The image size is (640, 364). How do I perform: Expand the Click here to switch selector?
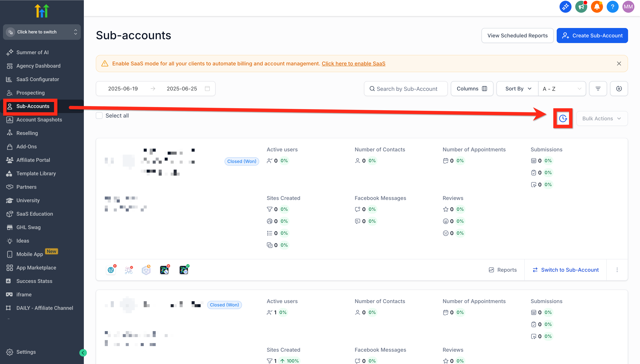(42, 32)
